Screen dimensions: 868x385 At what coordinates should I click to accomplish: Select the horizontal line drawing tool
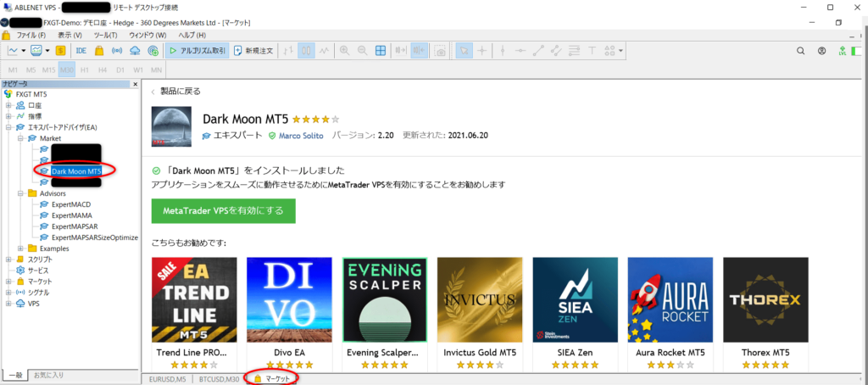pyautogui.click(x=520, y=50)
